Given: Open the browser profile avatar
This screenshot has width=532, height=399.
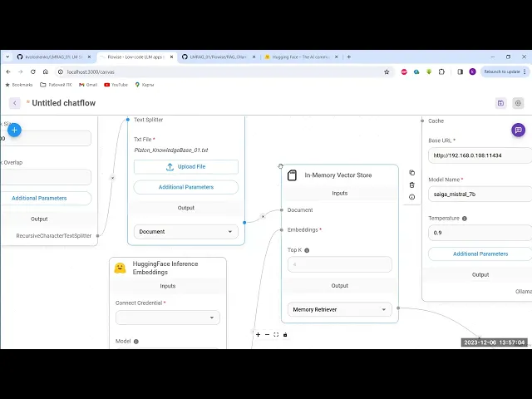Looking at the screenshot, I should (x=472, y=71).
